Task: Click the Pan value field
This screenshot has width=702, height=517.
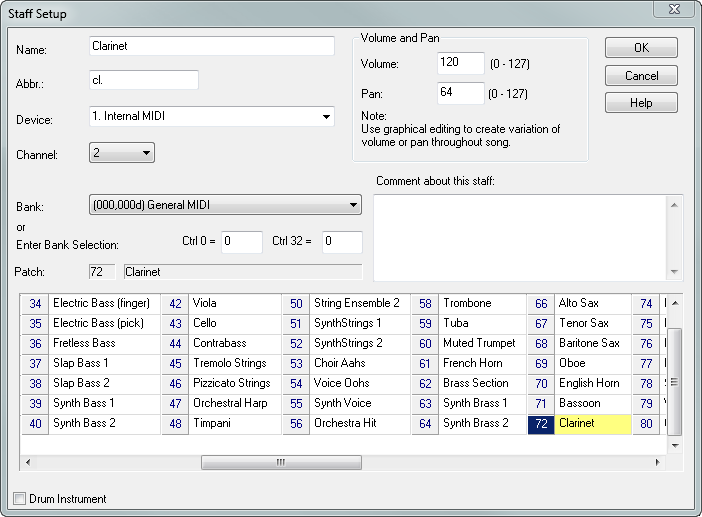Action: 460,93
